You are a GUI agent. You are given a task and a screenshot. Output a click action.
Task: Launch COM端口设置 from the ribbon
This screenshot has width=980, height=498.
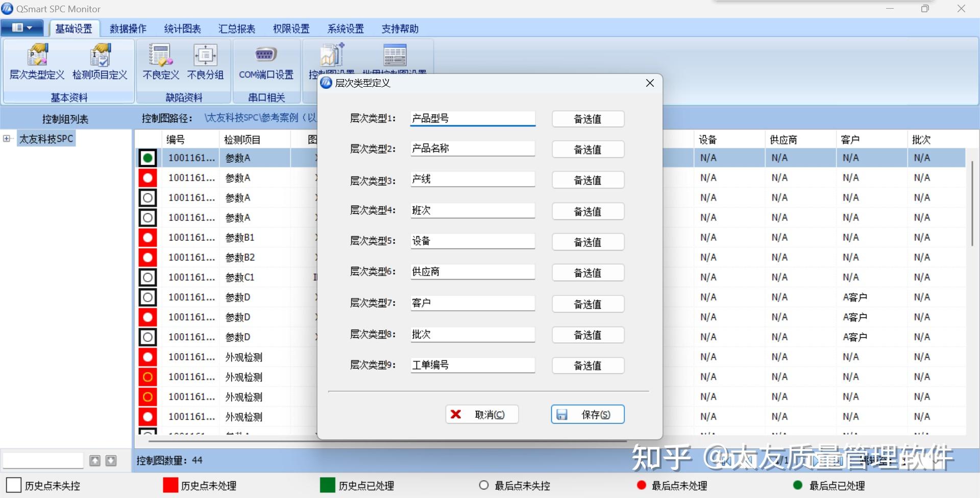coord(265,62)
